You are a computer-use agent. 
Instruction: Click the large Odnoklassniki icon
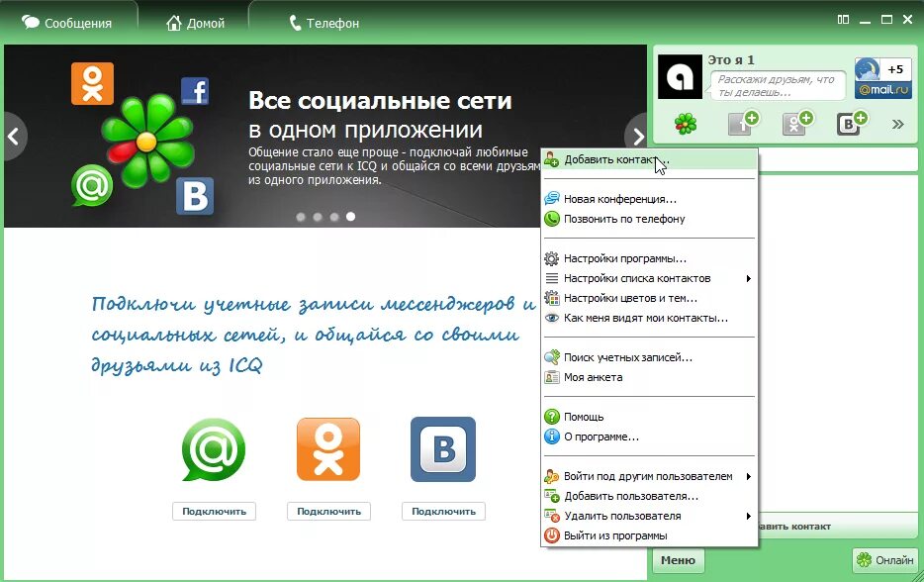click(328, 449)
